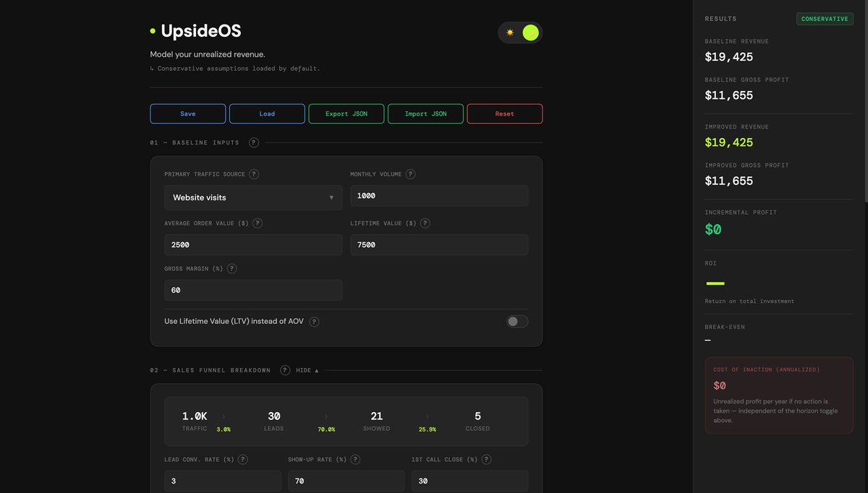The width and height of the screenshot is (868, 493).
Task: Open help icon for Sales Funnel Breakdown
Action: (x=285, y=370)
